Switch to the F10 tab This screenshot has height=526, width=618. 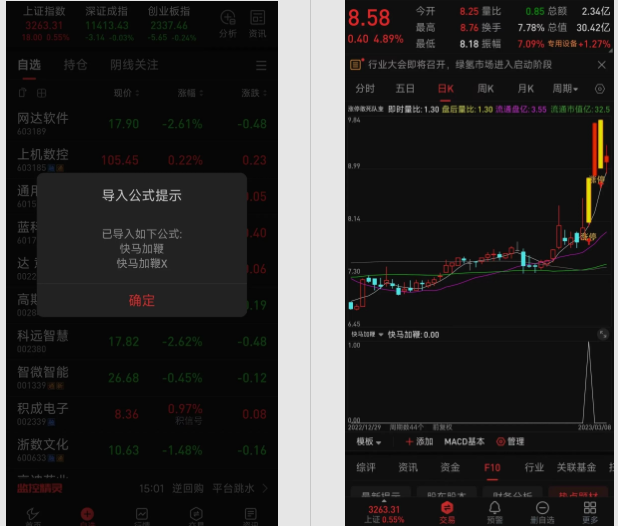[x=492, y=468]
